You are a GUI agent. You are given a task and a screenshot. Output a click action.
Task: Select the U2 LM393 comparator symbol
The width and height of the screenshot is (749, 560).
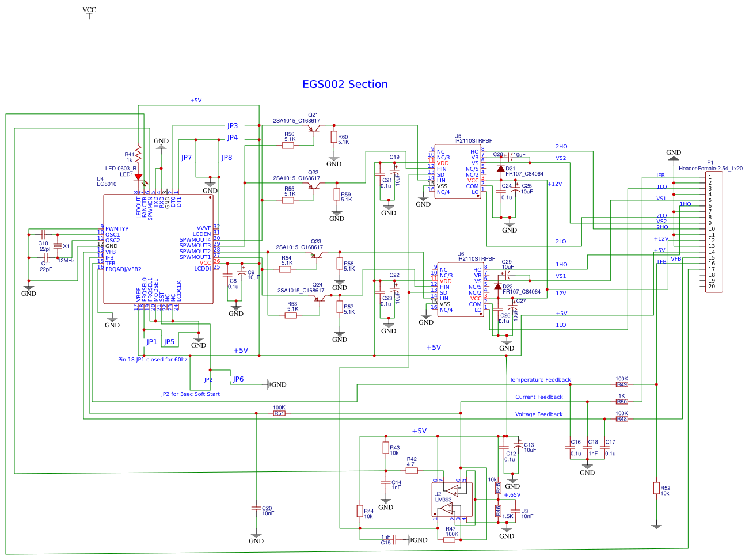point(453,500)
